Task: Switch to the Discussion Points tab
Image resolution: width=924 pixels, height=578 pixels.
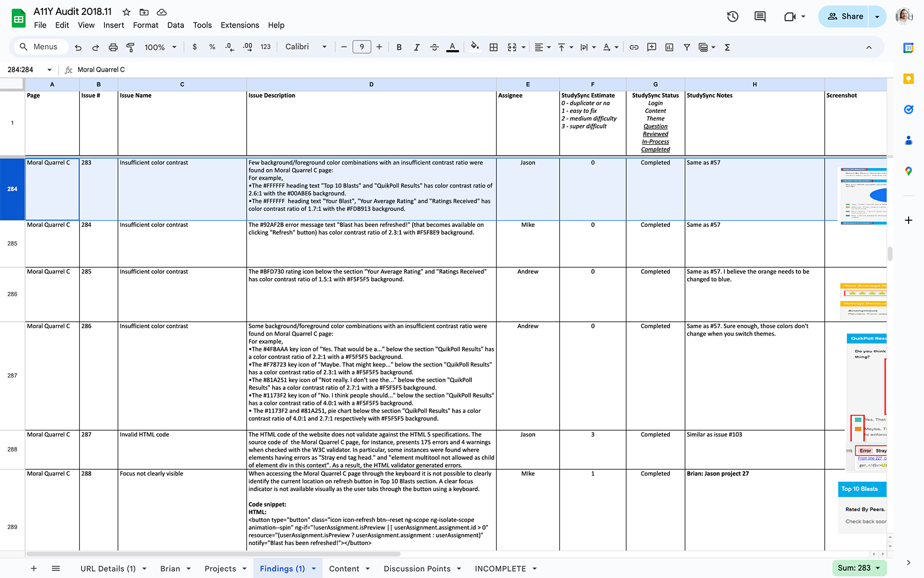Action: tap(417, 569)
